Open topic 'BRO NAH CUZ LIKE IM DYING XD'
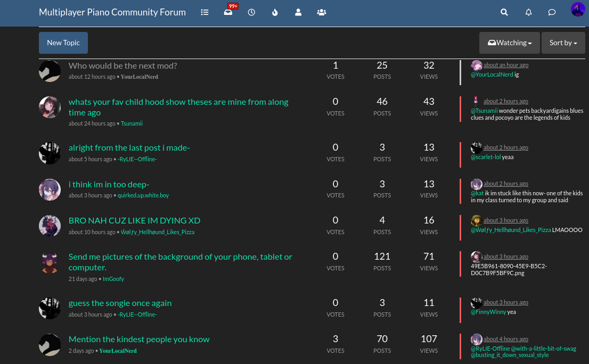 [x=134, y=220]
